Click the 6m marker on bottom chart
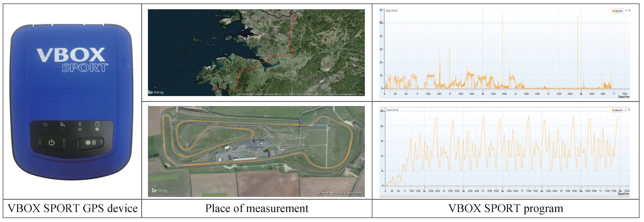Screen dimensions: 644x222 click(503, 191)
